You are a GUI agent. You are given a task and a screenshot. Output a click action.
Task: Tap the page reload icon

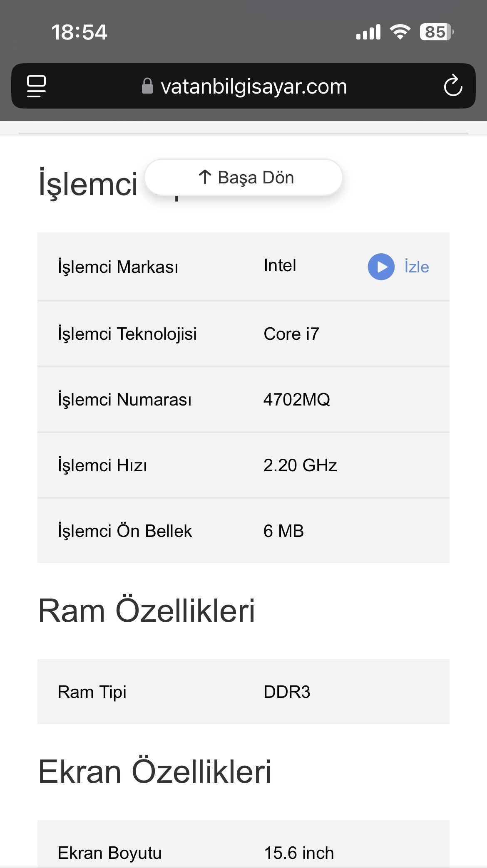pos(453,86)
